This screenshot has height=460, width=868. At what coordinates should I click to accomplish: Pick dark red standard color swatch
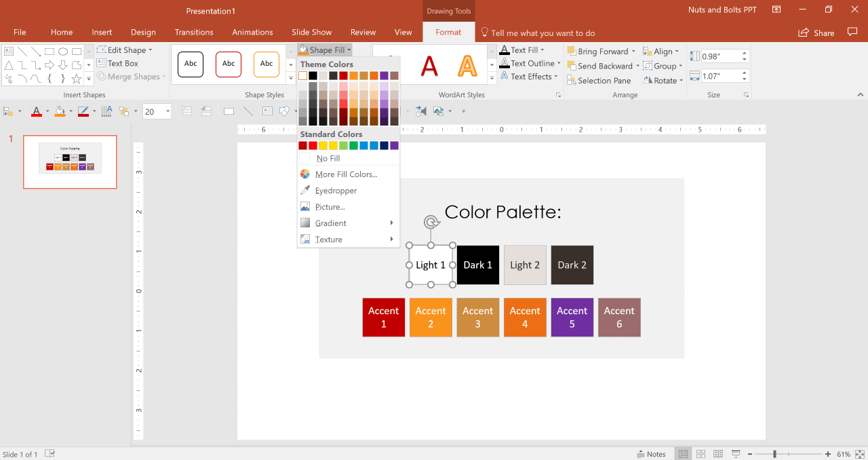click(302, 145)
